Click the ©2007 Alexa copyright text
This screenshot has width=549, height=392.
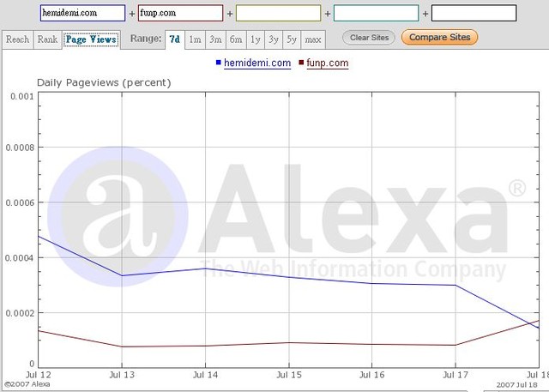[27, 384]
